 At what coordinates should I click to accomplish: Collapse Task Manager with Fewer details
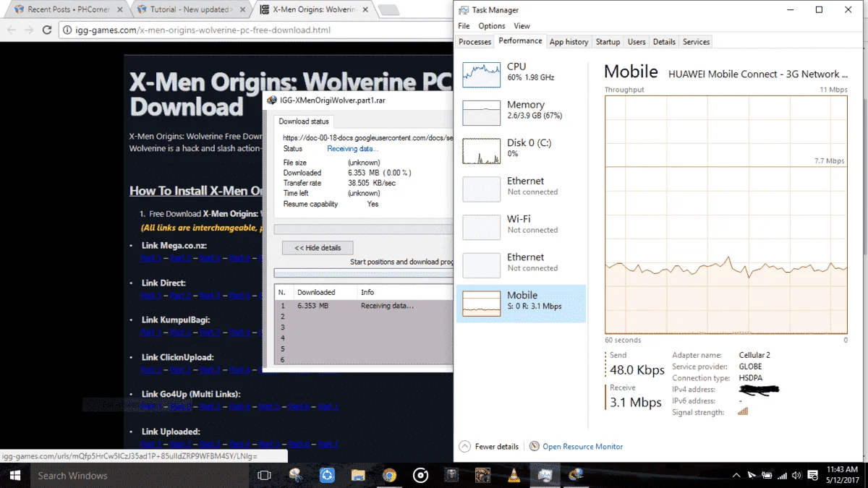[x=489, y=447]
